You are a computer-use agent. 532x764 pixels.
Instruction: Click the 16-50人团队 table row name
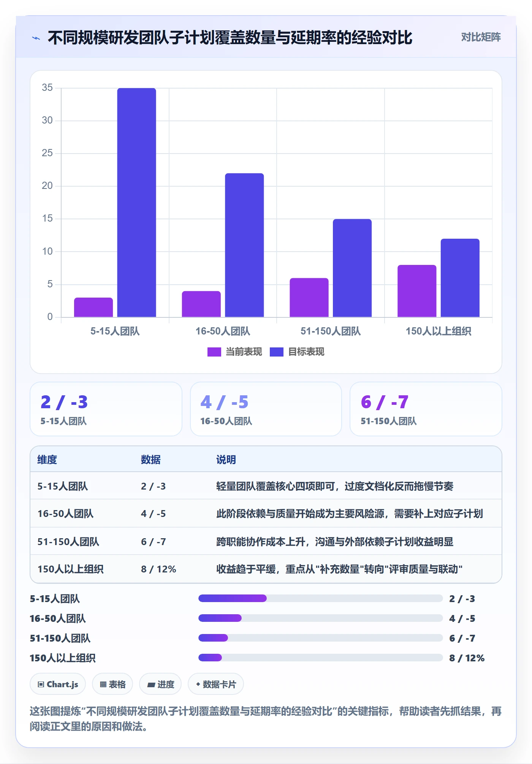(x=65, y=514)
